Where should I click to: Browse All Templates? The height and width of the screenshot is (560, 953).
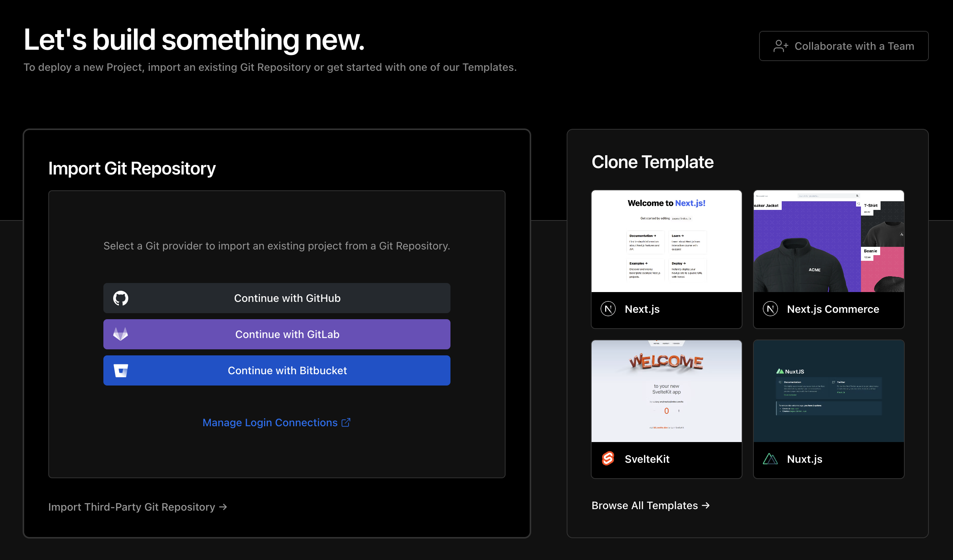pos(645,505)
